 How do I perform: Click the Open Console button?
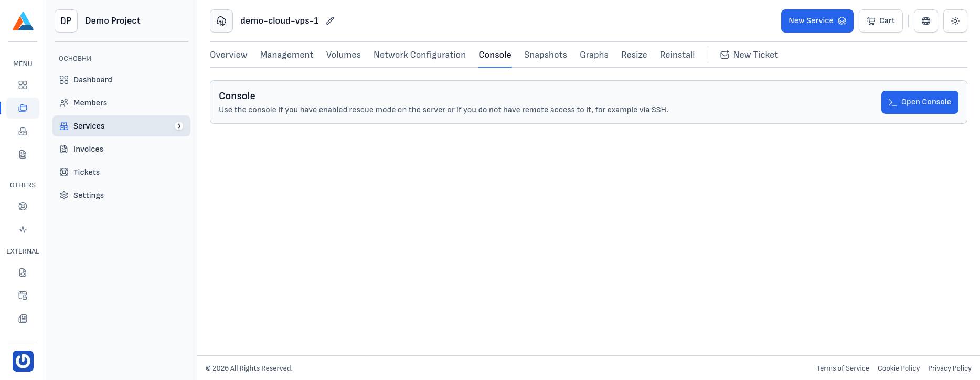(x=919, y=102)
